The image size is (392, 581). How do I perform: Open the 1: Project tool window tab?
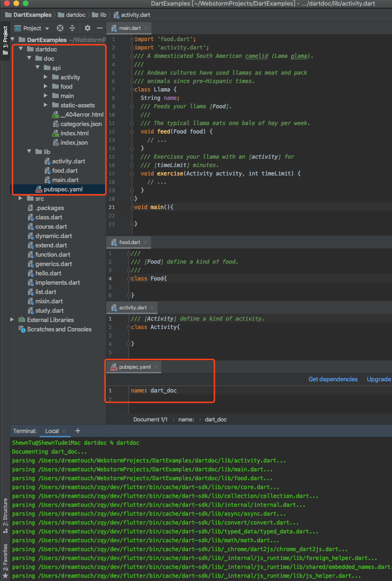[5, 40]
